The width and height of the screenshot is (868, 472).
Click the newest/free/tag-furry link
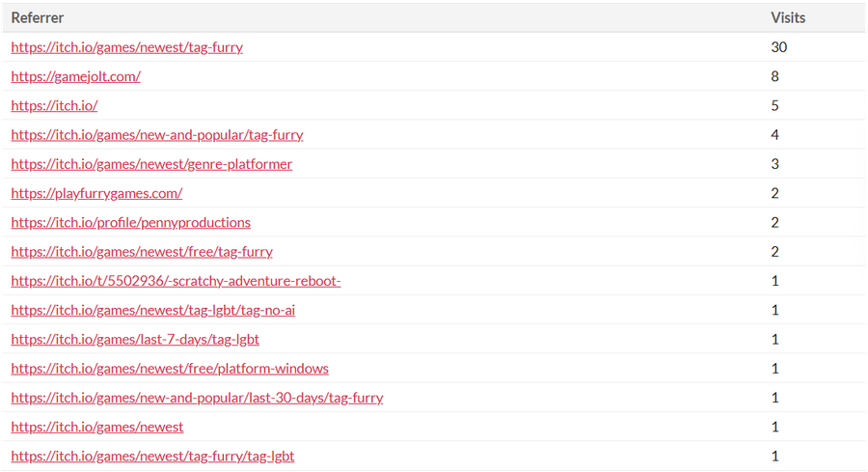tap(142, 252)
